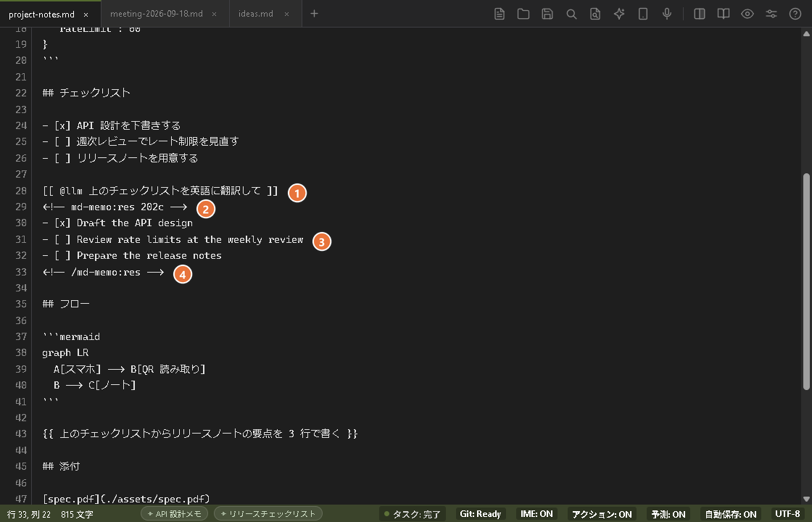Click checkbox in 'Prepare the release notes' line
The image size is (812, 522).
click(x=62, y=255)
